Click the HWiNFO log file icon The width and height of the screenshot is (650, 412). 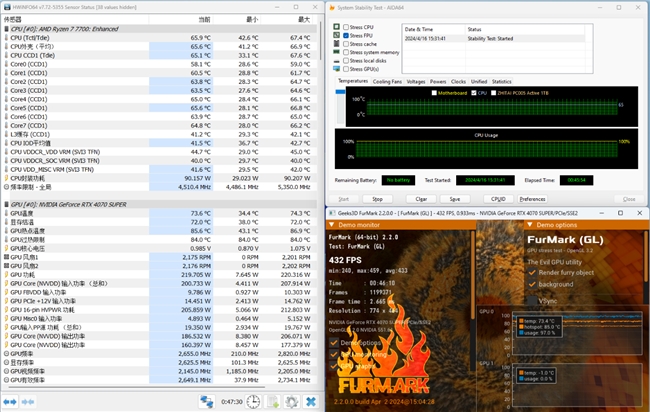(273, 402)
